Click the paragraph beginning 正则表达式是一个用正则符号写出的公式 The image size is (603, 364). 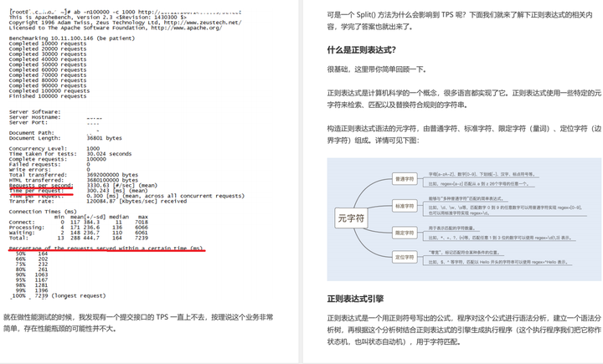[464, 330]
